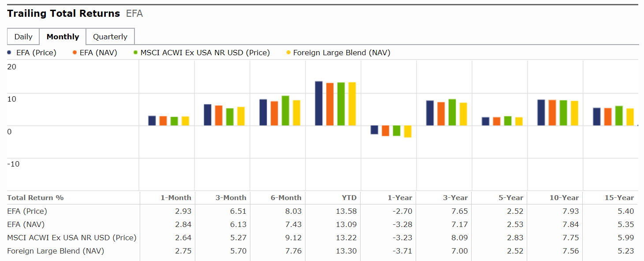Select the Monthly tab
This screenshot has height=261, width=644.
(x=63, y=37)
